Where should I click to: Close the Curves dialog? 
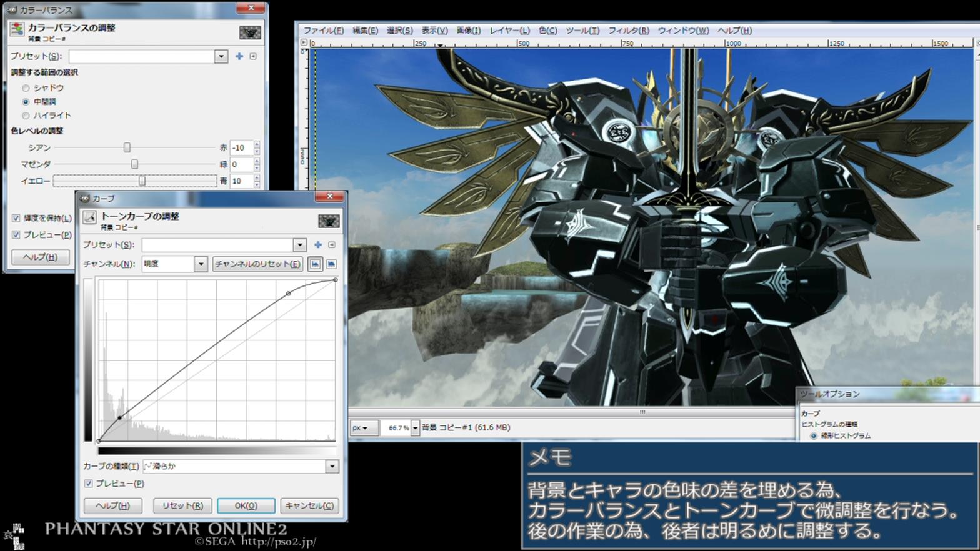[x=329, y=196]
